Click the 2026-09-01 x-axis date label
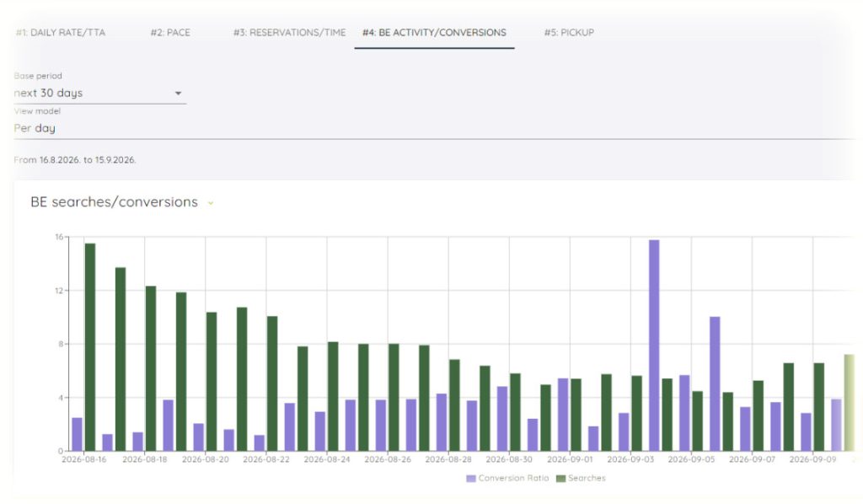This screenshot has width=863, height=504. [570, 459]
